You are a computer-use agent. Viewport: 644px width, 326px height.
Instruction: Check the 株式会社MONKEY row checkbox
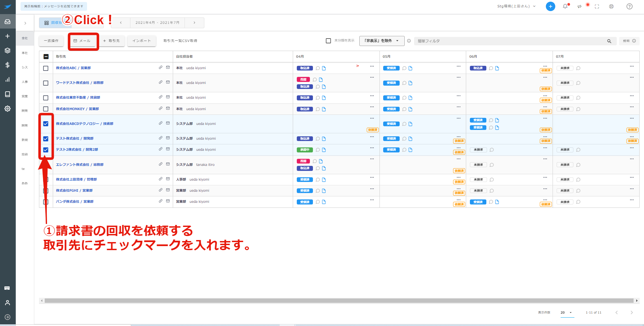pos(46,109)
